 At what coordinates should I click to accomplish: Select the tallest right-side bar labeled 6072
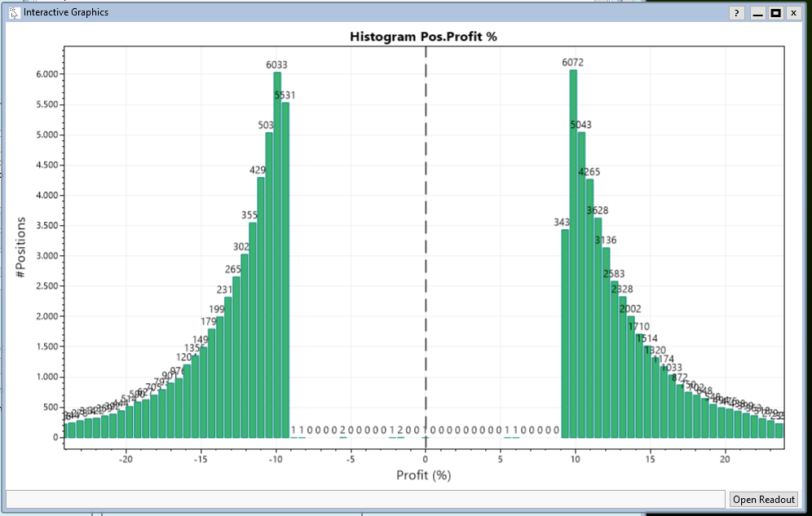tap(573, 245)
